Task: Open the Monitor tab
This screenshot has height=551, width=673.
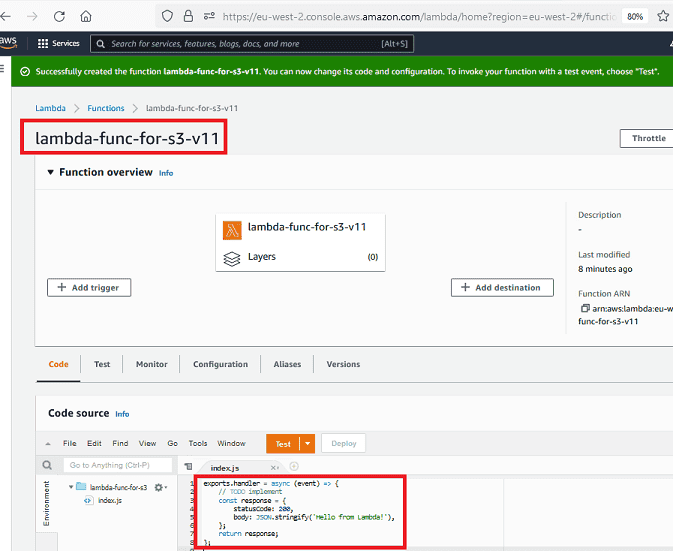Action: tap(151, 364)
